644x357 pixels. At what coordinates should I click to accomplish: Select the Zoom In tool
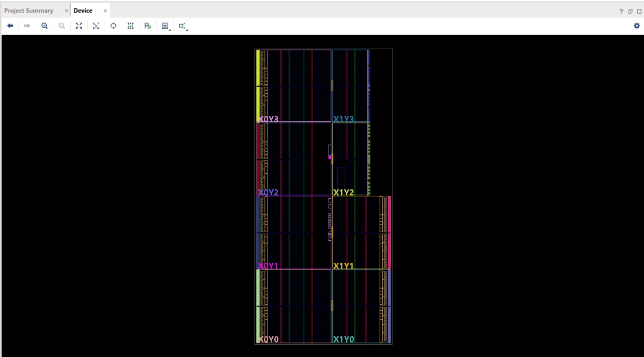(x=44, y=26)
